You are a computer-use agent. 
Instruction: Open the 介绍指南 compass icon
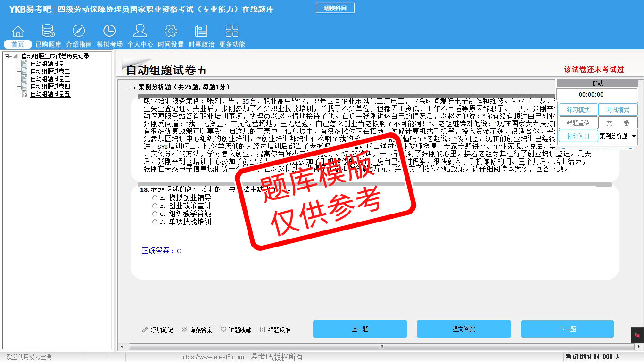79,32
